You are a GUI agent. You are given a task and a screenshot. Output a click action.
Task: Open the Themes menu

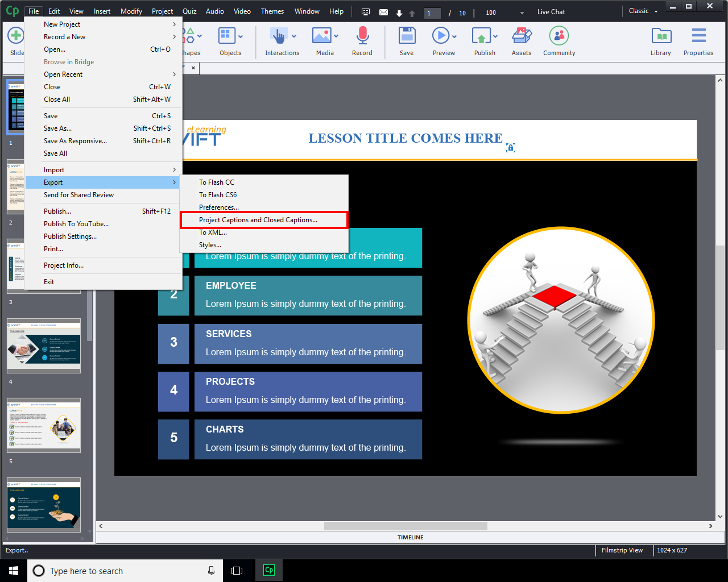(272, 11)
